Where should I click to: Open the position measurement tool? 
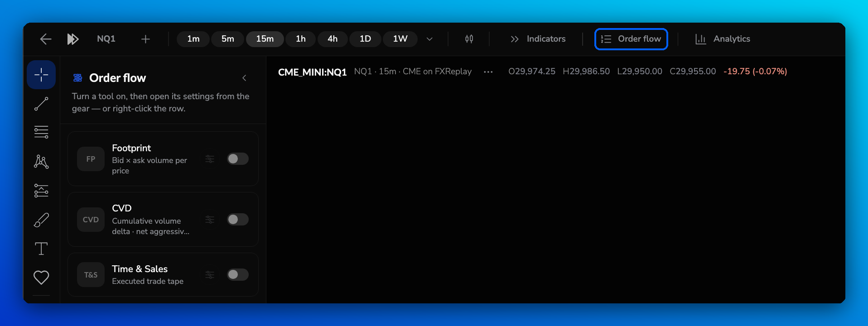[x=41, y=191]
